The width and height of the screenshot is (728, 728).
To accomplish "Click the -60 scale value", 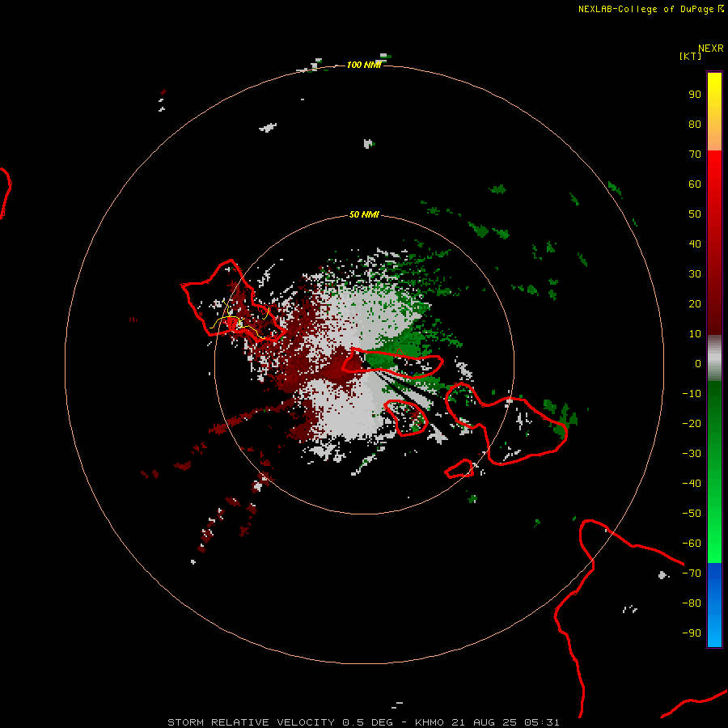I will point(692,544).
